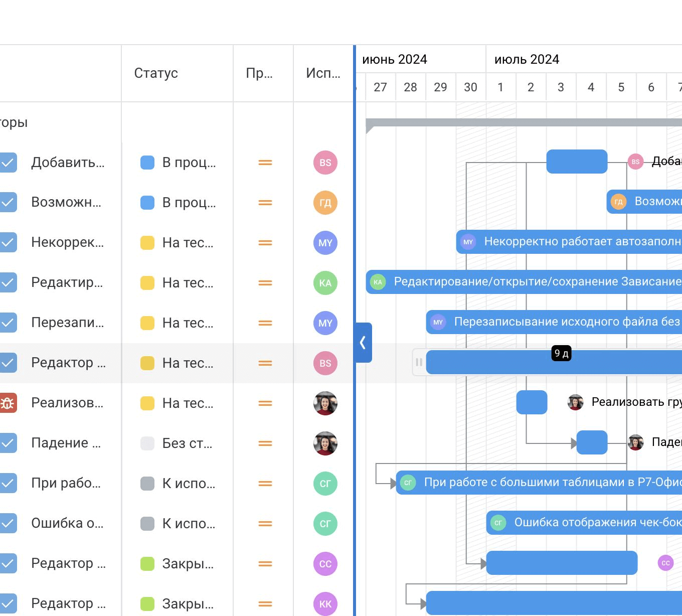Open На тес status of Некоррек row

point(177,243)
